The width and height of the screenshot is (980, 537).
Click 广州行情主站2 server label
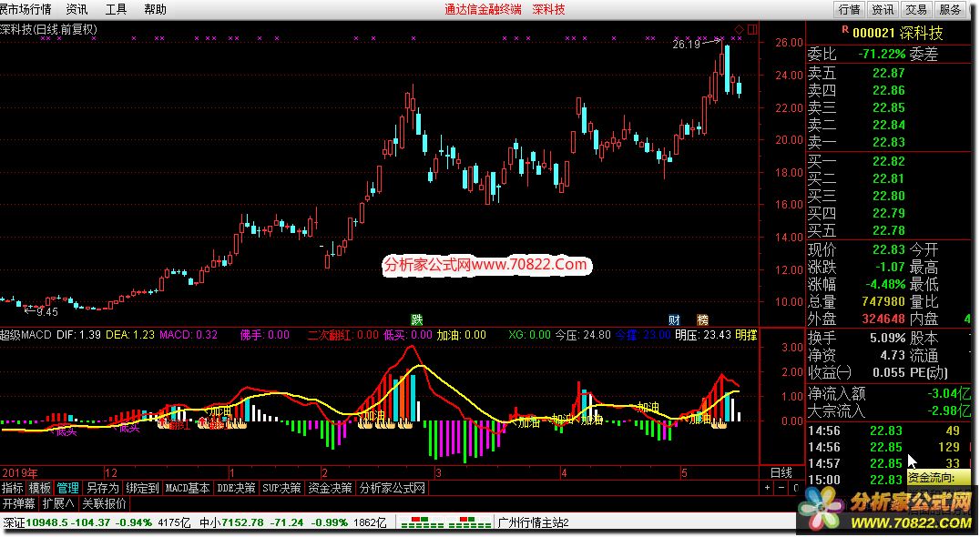coord(533,522)
